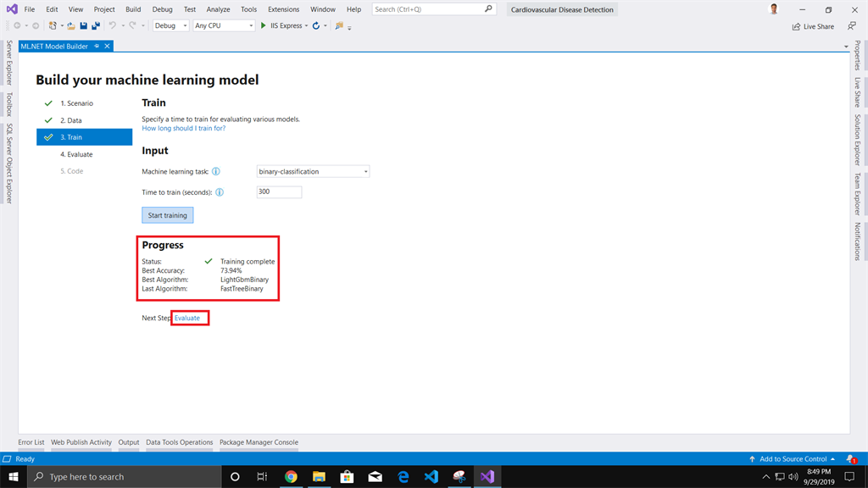Click the Open File folder icon
Image resolution: width=868 pixels, height=488 pixels.
point(71,26)
